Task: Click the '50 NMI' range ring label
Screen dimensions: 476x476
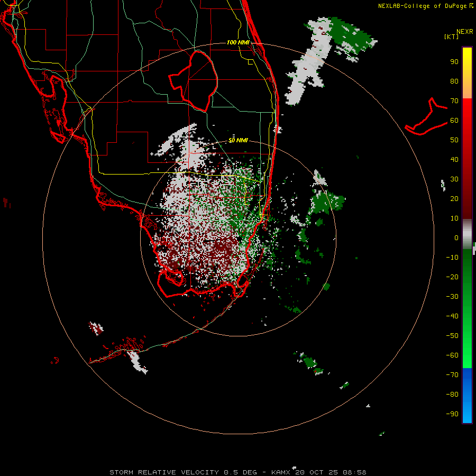Action: click(x=238, y=140)
